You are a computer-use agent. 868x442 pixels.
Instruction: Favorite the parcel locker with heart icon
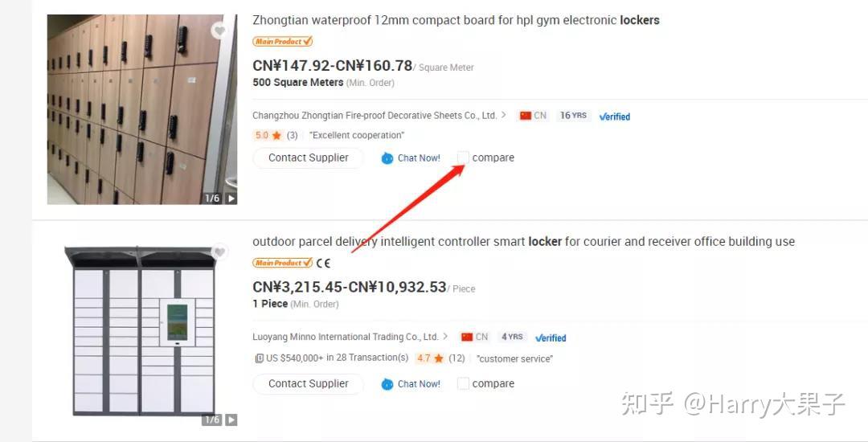[219, 252]
